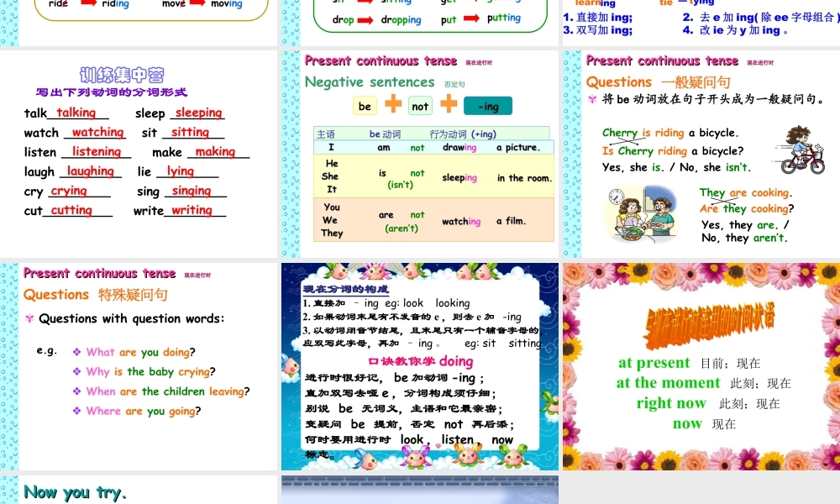
Task: Click the at present time phrase
Action: [x=654, y=362]
